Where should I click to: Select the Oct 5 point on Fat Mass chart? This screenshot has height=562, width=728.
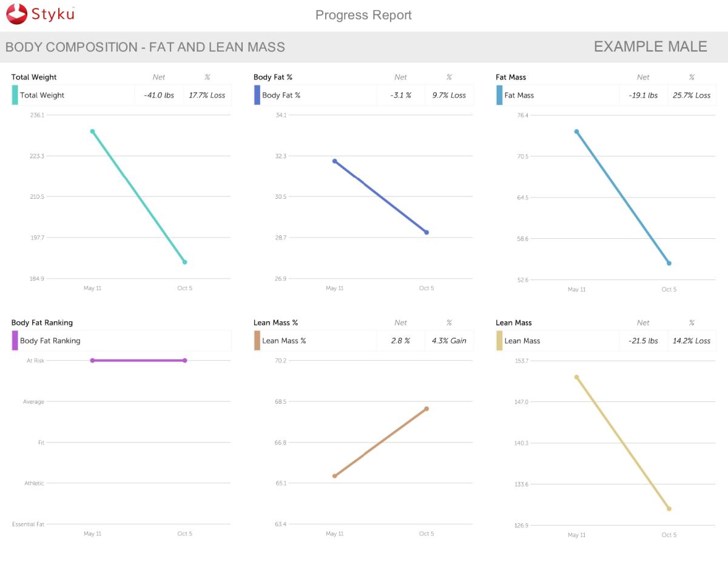click(669, 263)
